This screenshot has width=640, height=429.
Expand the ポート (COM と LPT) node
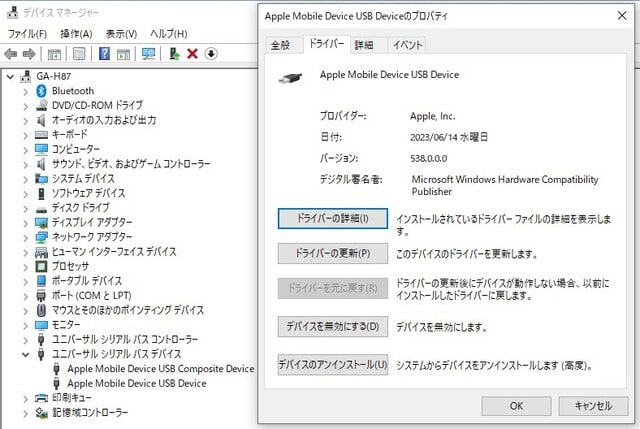[26, 296]
